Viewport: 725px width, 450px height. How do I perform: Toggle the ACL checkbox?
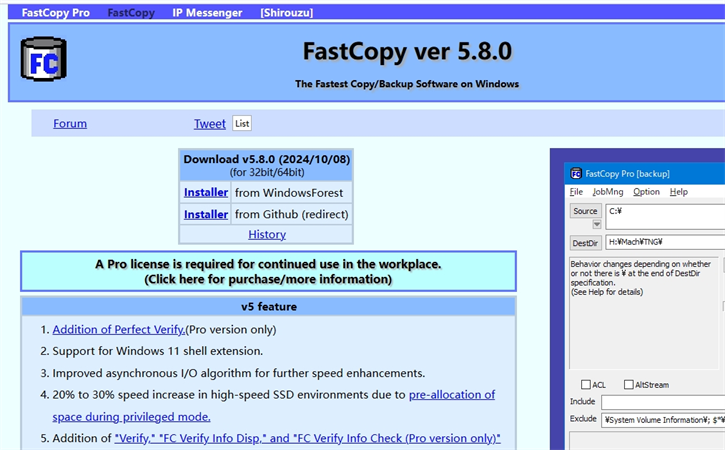586,384
